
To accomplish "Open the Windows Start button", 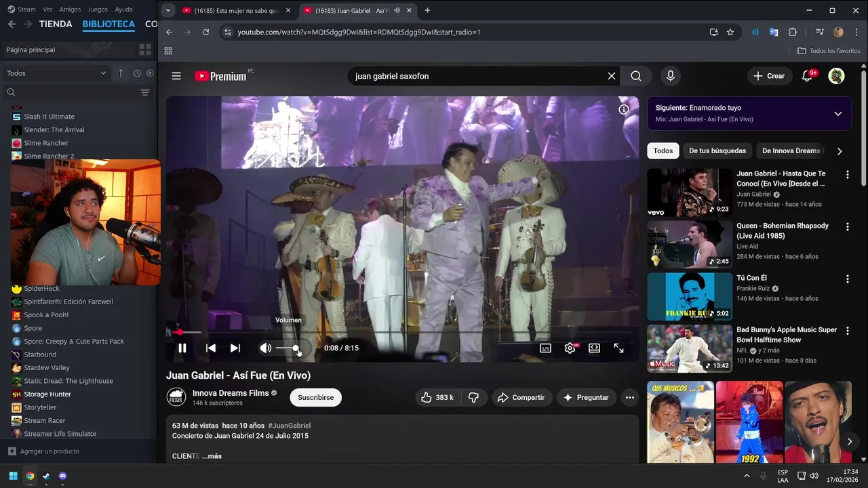I will 13,476.
